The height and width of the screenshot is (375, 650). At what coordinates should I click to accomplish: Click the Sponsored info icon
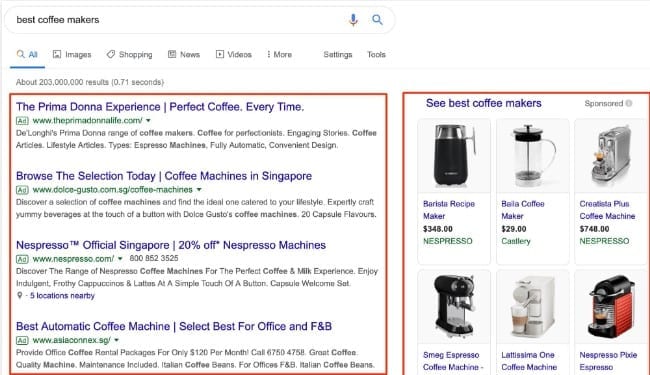pos(629,103)
